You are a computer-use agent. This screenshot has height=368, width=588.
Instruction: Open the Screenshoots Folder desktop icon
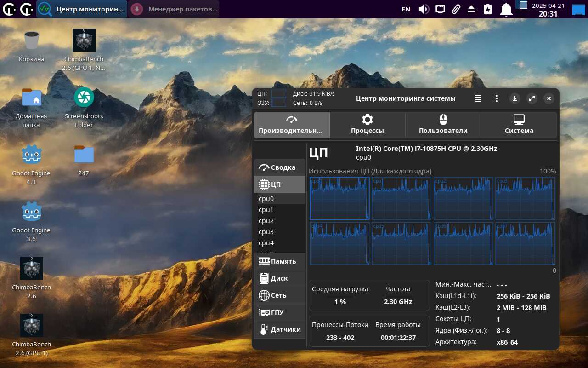pyautogui.click(x=84, y=98)
